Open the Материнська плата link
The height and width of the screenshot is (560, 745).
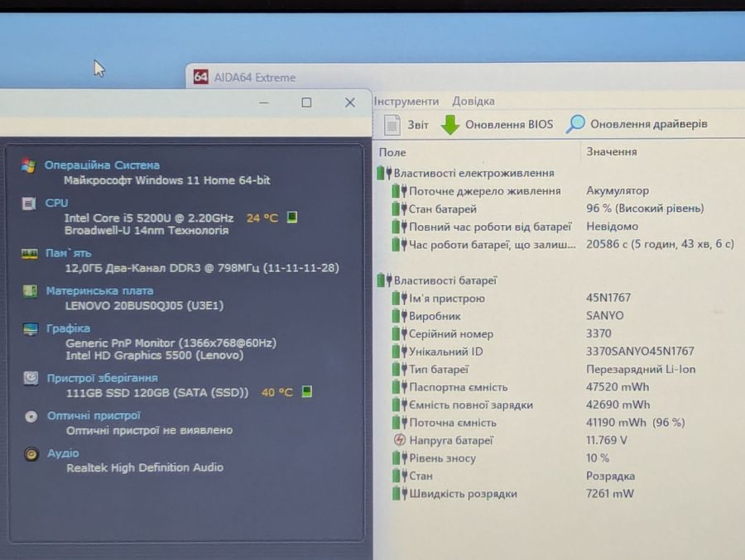(x=100, y=290)
